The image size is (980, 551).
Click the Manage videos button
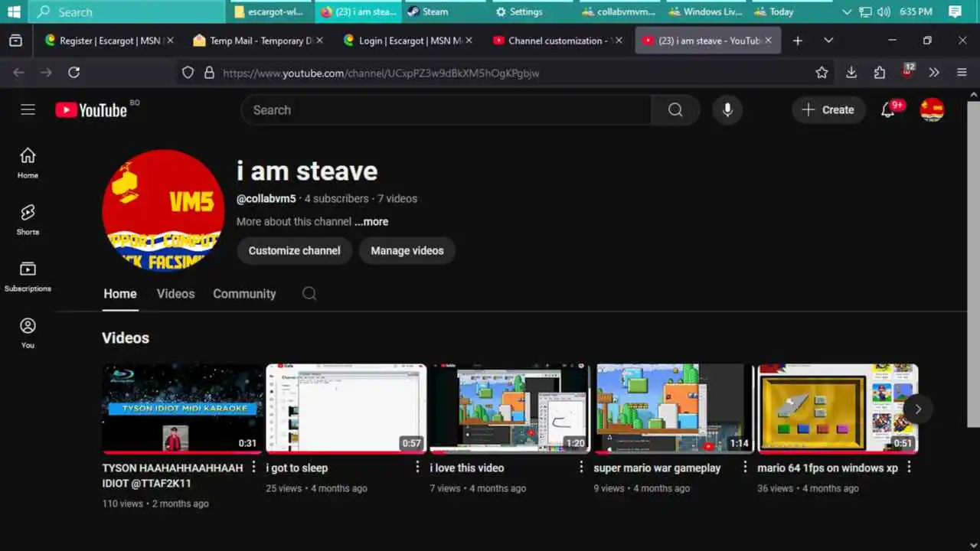[407, 250]
